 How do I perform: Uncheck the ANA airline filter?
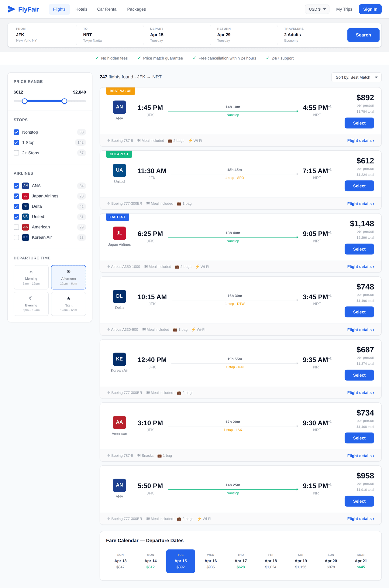pyautogui.click(x=16, y=186)
